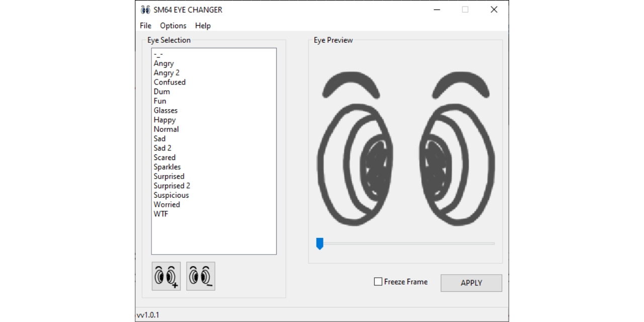Select the Surprised eye entry

point(214,176)
